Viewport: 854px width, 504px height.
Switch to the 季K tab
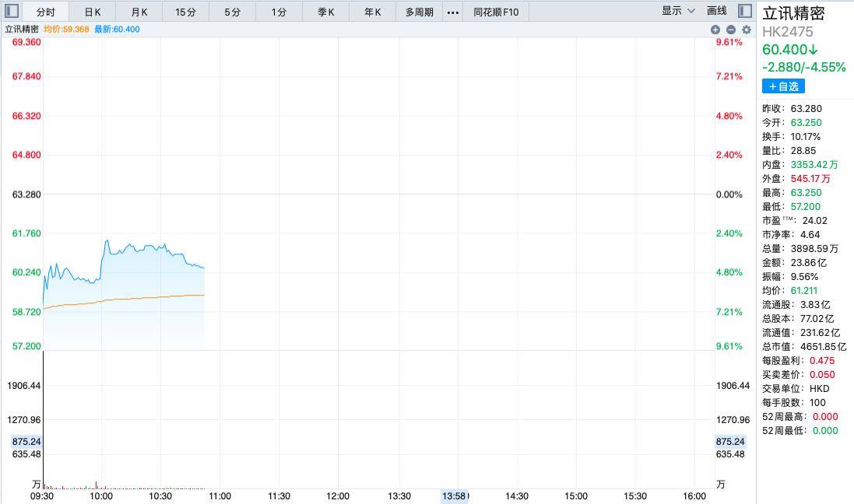[325, 12]
